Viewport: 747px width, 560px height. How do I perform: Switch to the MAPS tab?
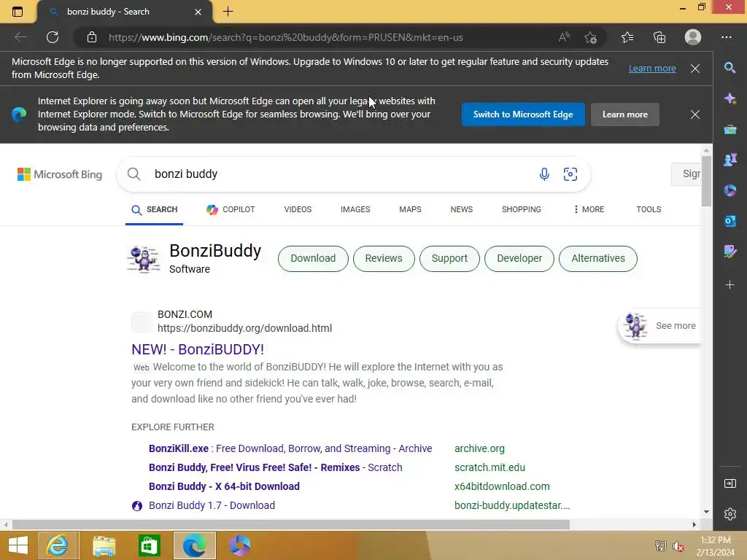click(410, 209)
